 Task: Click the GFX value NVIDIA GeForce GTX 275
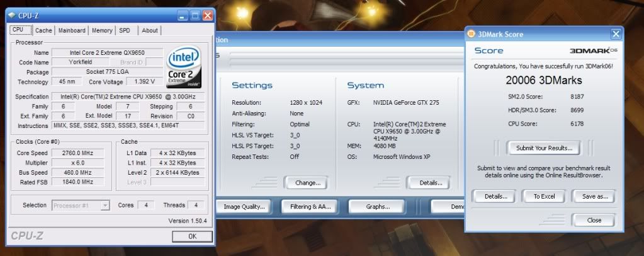[406, 103]
